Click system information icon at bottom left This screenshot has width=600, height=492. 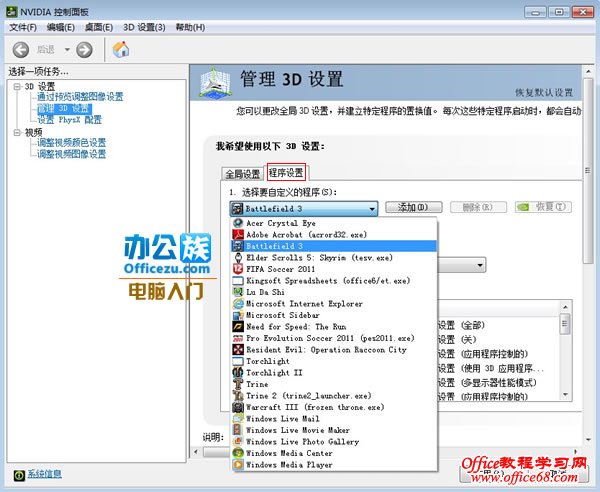19,475
